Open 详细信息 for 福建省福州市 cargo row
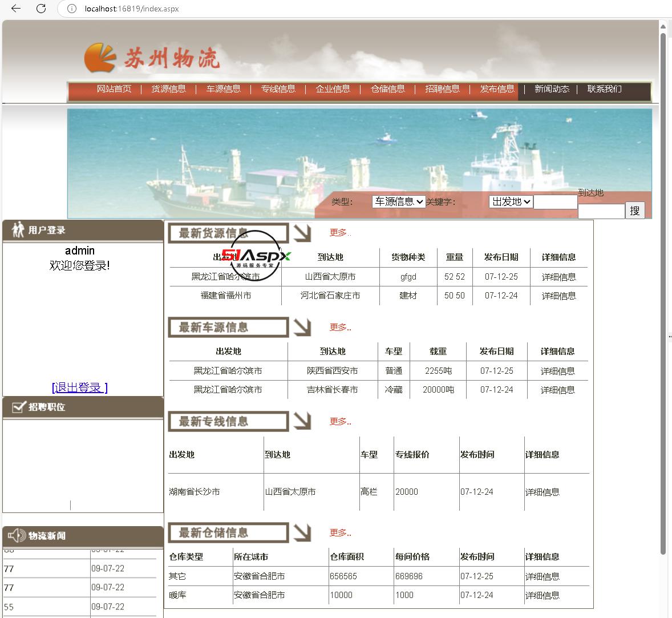672x618 pixels. [558, 296]
